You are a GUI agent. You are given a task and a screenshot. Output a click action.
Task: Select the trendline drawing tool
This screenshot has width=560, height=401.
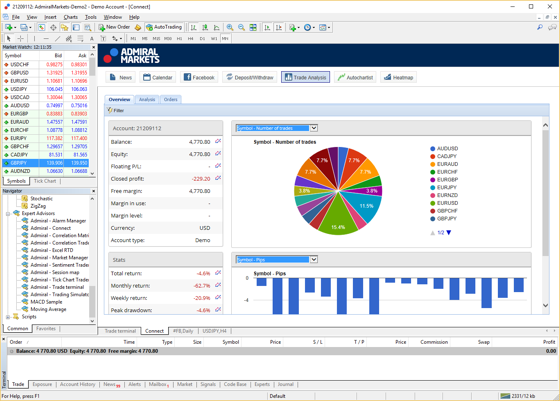[57, 38]
